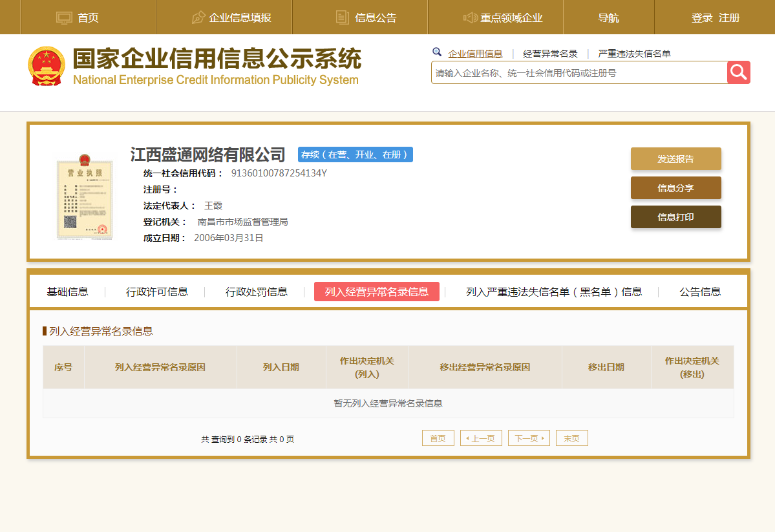Select 经营异常名录 search category
775x532 pixels.
point(550,54)
